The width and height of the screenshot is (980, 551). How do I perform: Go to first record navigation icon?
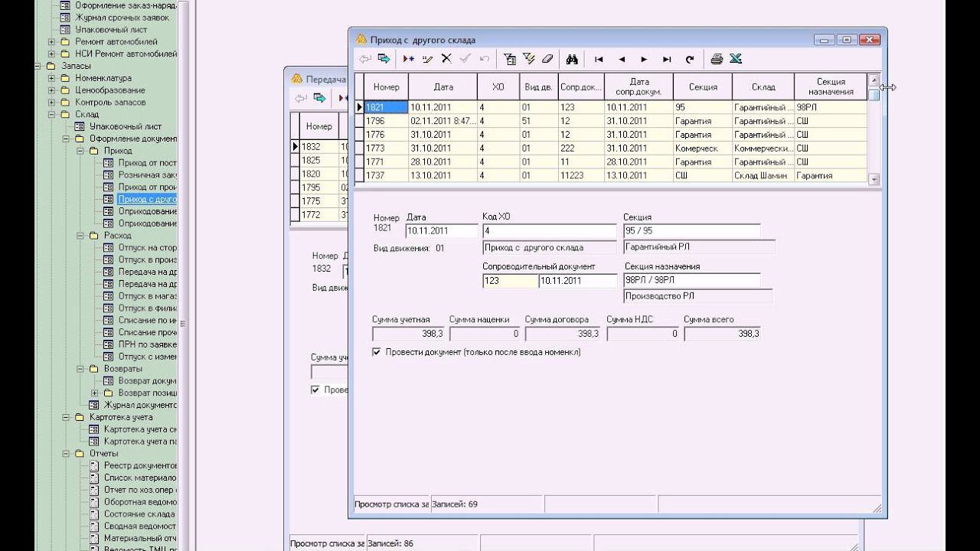pos(599,59)
